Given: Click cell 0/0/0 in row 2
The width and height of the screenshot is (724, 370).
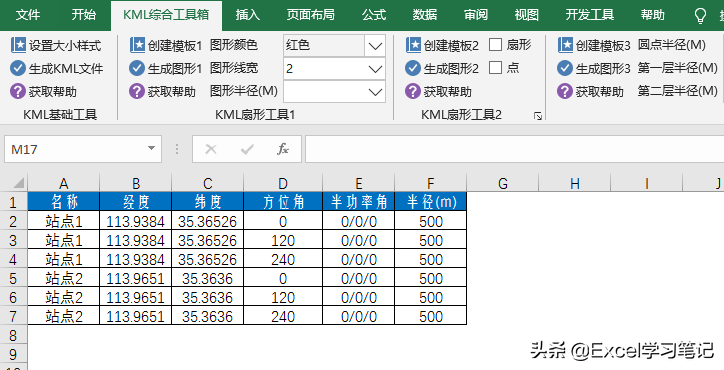Looking at the screenshot, I should (359, 221).
